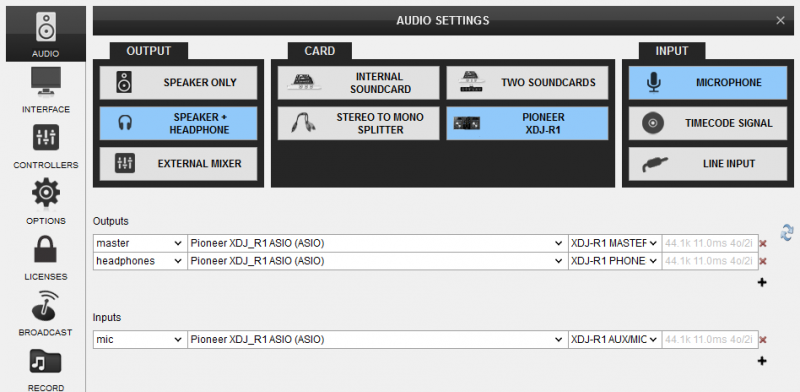Expand the master output type dropdown

point(140,243)
